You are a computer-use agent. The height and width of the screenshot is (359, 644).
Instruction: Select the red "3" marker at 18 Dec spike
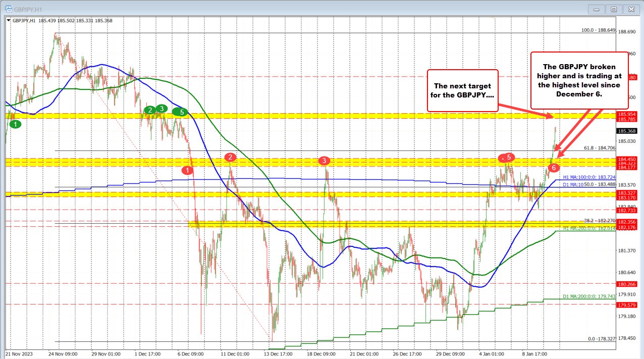325,161
